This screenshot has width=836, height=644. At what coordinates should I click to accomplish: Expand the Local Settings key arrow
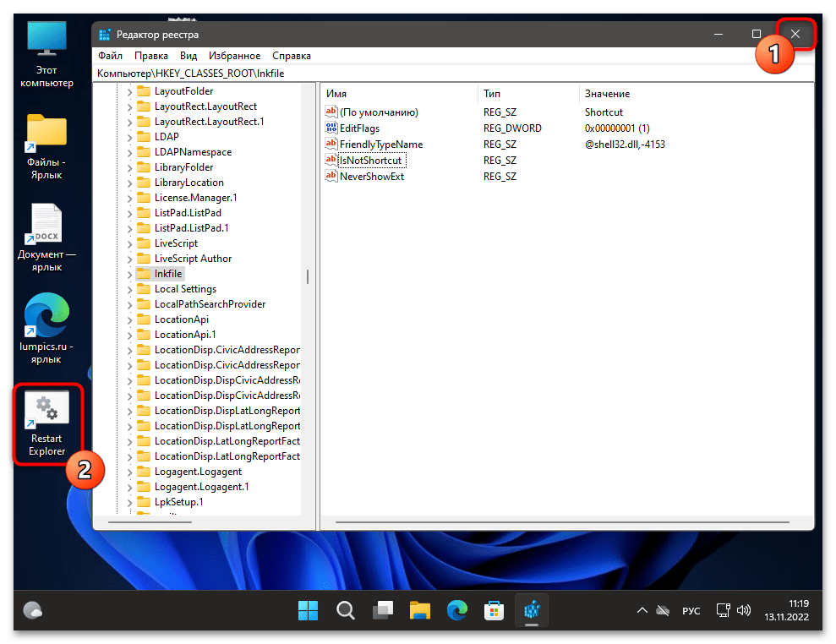(x=130, y=289)
